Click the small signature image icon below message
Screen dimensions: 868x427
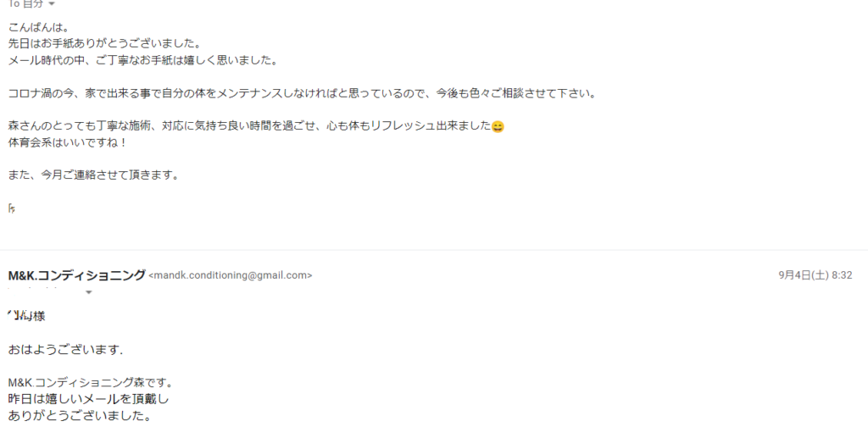tap(12, 208)
